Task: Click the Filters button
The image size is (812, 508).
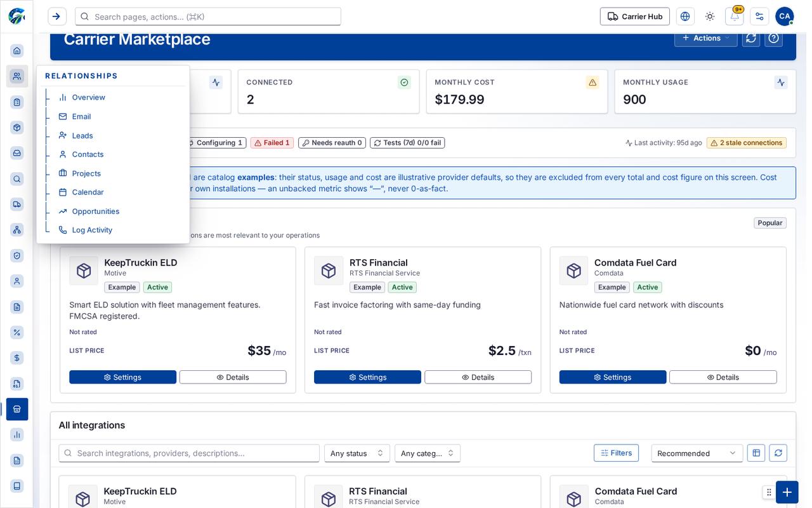Action: point(616,453)
